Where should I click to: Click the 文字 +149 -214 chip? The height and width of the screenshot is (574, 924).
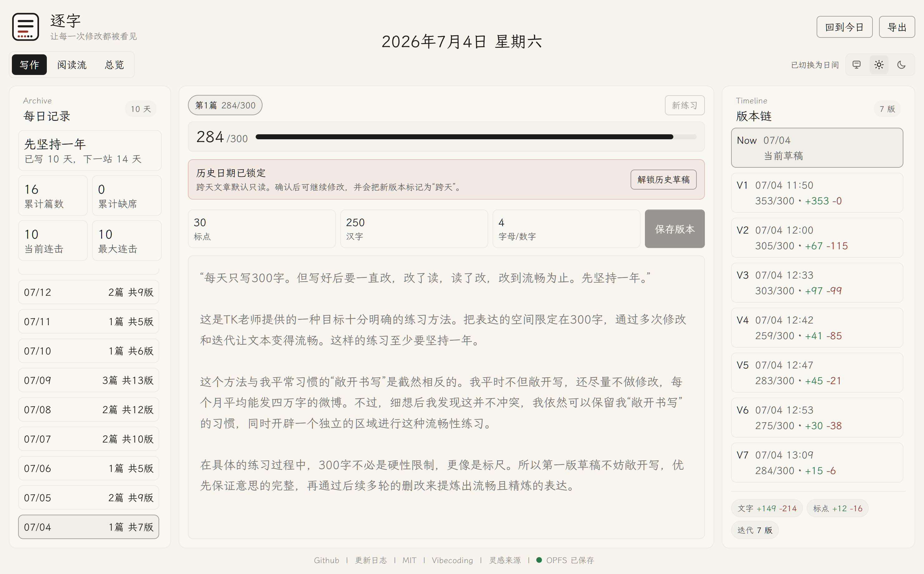(767, 508)
